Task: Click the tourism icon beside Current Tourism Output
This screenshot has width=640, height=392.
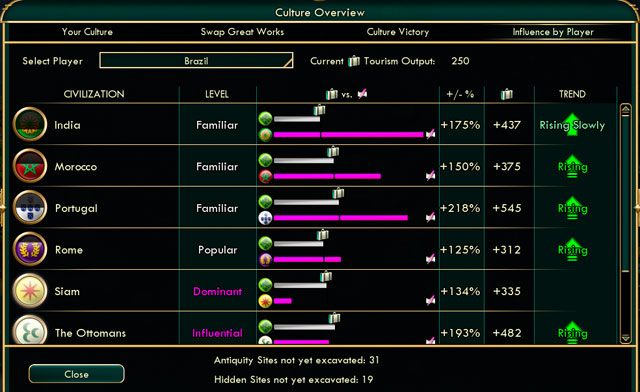Action: click(354, 61)
